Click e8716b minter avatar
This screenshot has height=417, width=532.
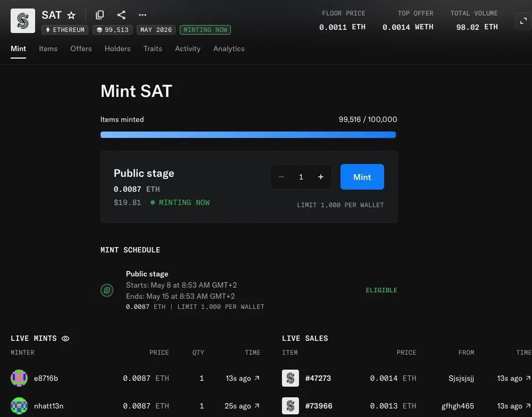[x=19, y=378]
